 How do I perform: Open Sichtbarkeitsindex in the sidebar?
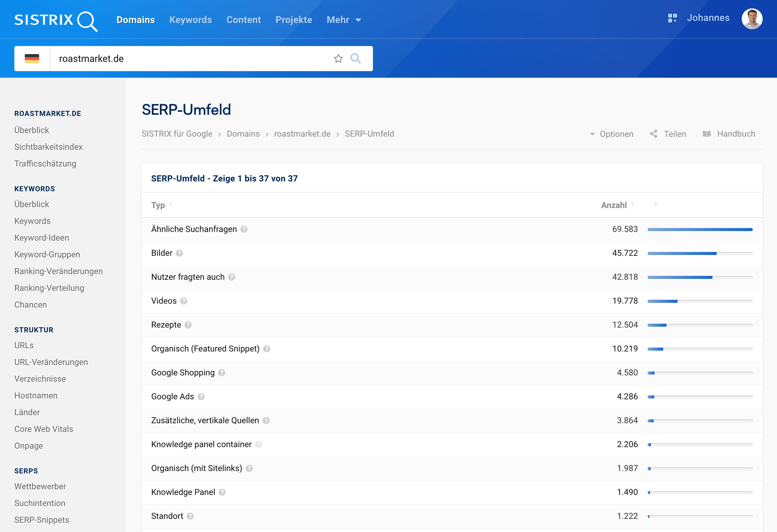(x=48, y=147)
